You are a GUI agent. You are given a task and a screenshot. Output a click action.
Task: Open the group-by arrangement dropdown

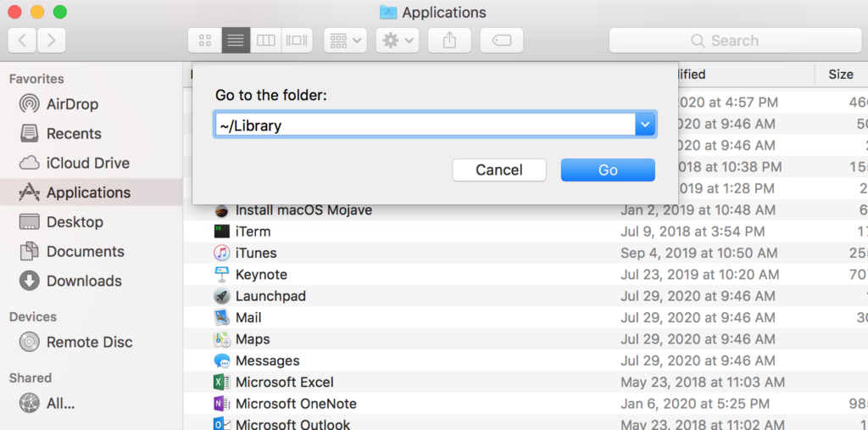345,40
